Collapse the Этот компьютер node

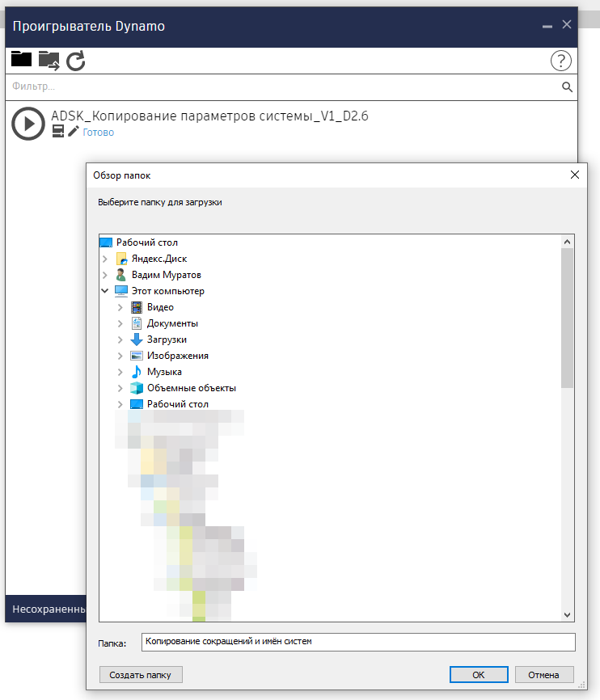104,291
